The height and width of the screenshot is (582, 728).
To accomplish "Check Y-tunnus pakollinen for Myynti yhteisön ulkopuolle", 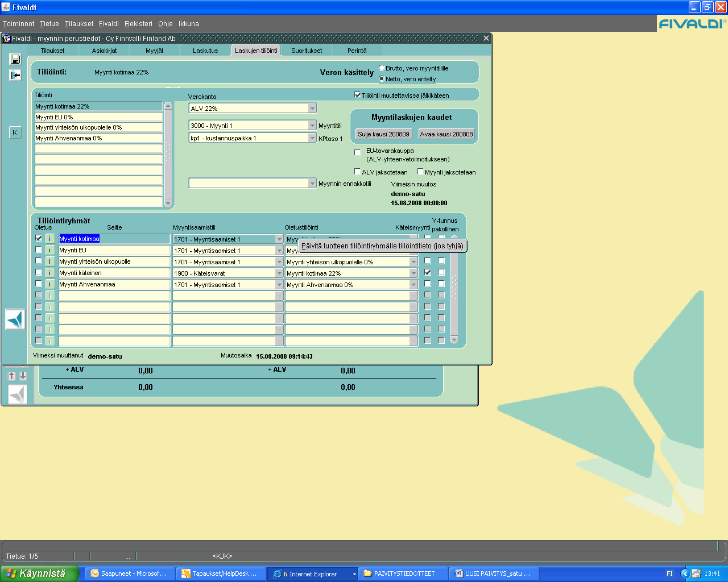I will tap(441, 261).
